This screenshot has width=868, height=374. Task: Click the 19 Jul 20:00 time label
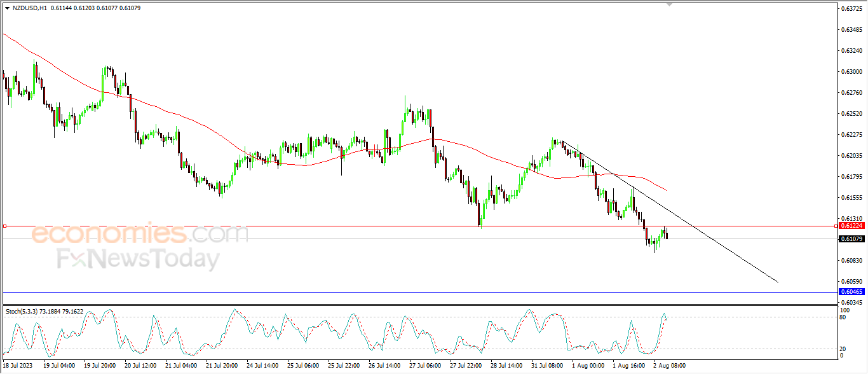coord(99,366)
